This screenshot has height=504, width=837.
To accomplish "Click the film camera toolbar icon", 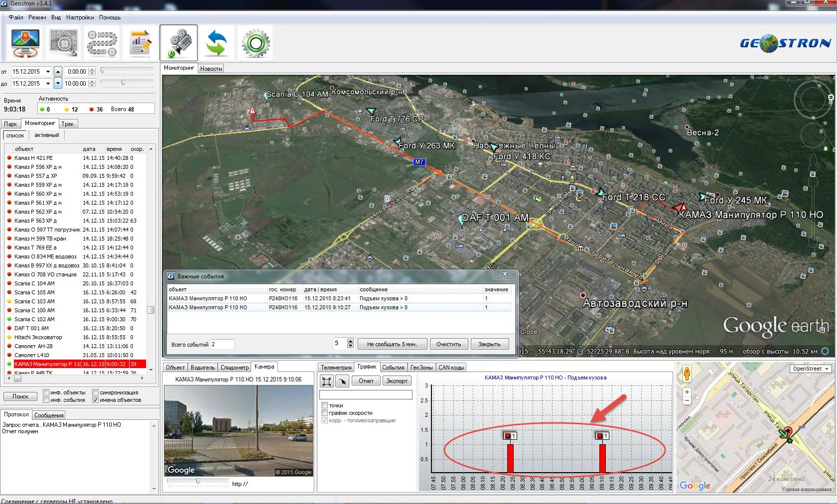I will [178, 43].
